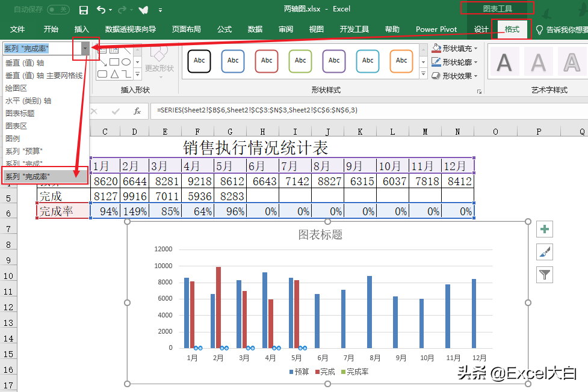
Task: Open the 文件 tab
Action: pos(17,29)
